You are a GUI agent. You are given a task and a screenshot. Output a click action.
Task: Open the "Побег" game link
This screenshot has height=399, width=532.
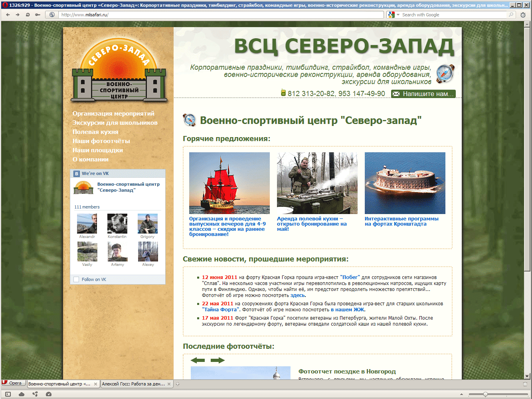[x=350, y=277]
